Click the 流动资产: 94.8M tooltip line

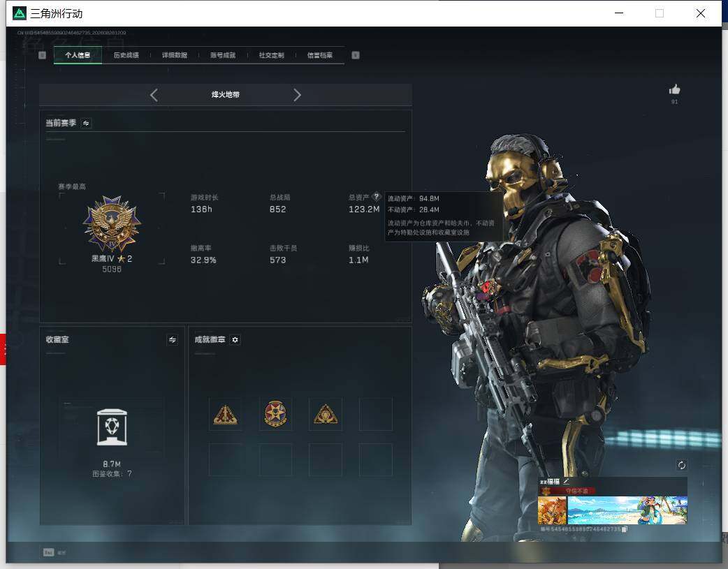click(413, 199)
